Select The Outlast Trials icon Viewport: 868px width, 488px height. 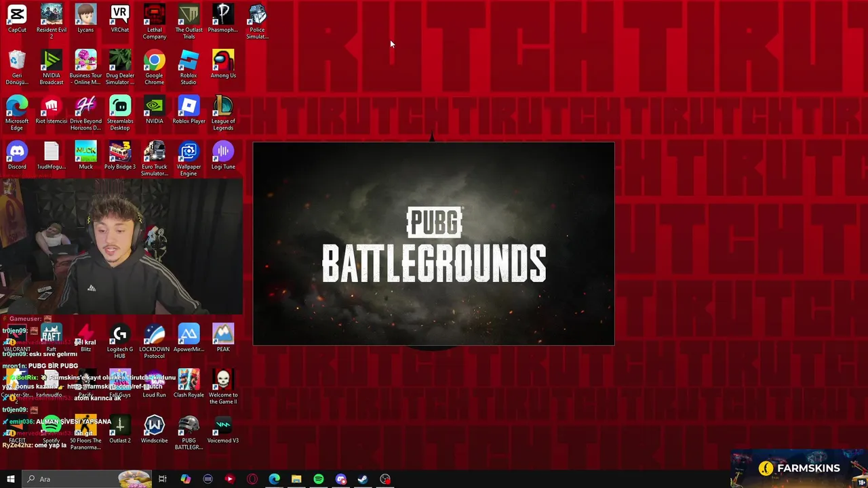pyautogui.click(x=189, y=22)
